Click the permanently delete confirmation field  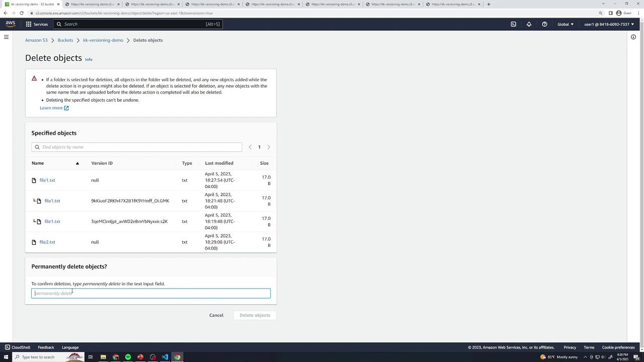click(151, 293)
